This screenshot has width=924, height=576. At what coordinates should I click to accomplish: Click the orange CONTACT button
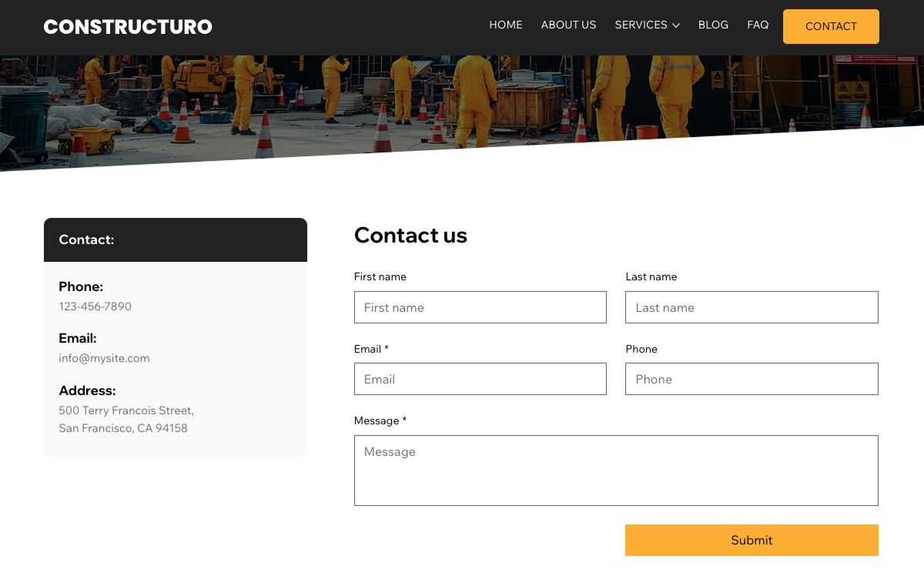pyautogui.click(x=831, y=26)
